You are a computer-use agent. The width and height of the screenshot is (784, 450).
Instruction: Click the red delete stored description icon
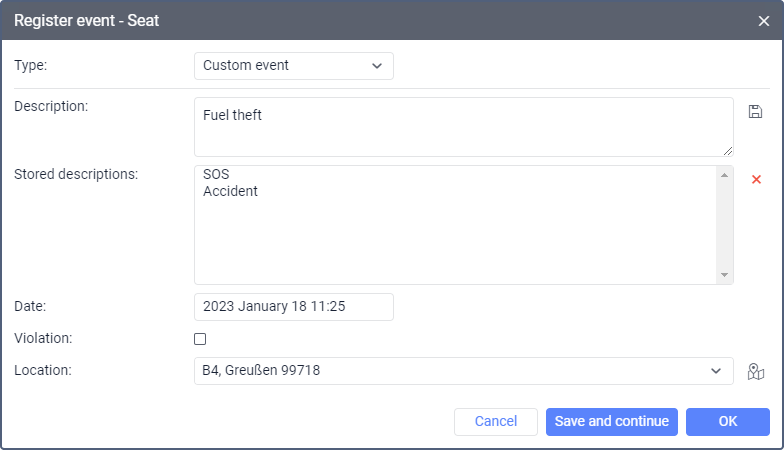click(x=756, y=179)
